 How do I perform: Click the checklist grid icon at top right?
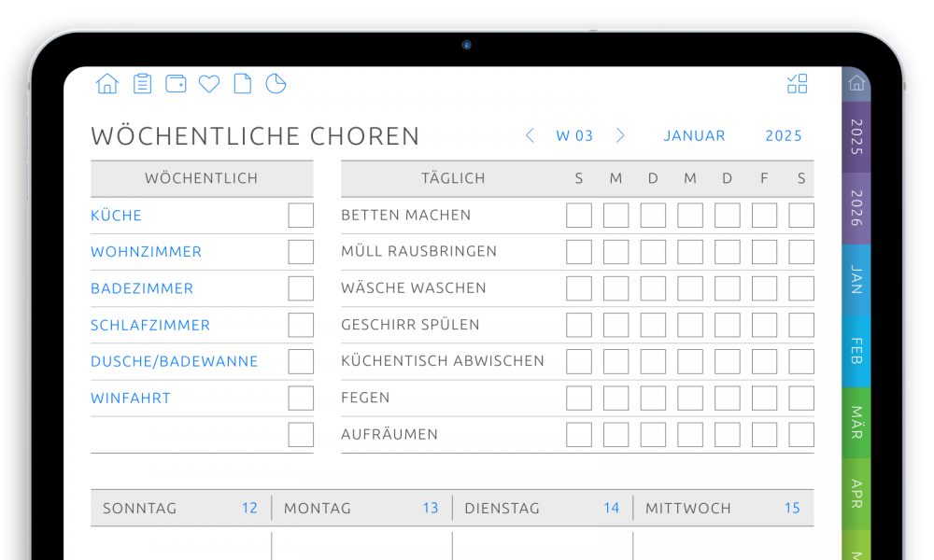[x=797, y=84]
